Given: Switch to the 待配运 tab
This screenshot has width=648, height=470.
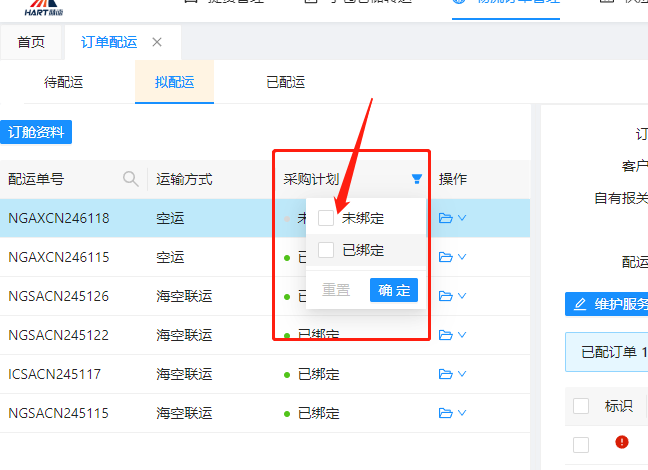Looking at the screenshot, I should pyautogui.click(x=64, y=83).
